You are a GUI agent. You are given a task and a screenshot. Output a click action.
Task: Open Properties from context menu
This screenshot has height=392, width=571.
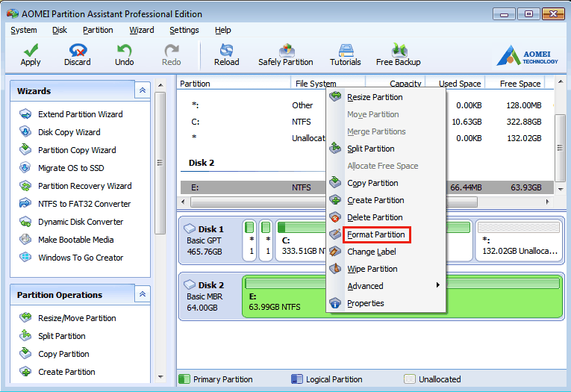(386, 302)
